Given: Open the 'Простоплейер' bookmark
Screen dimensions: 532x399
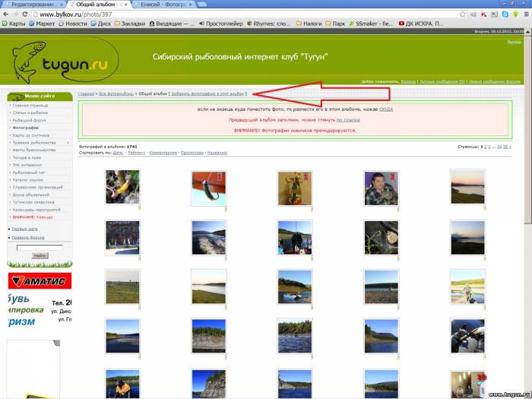Looking at the screenshot, I should pyautogui.click(x=221, y=24).
